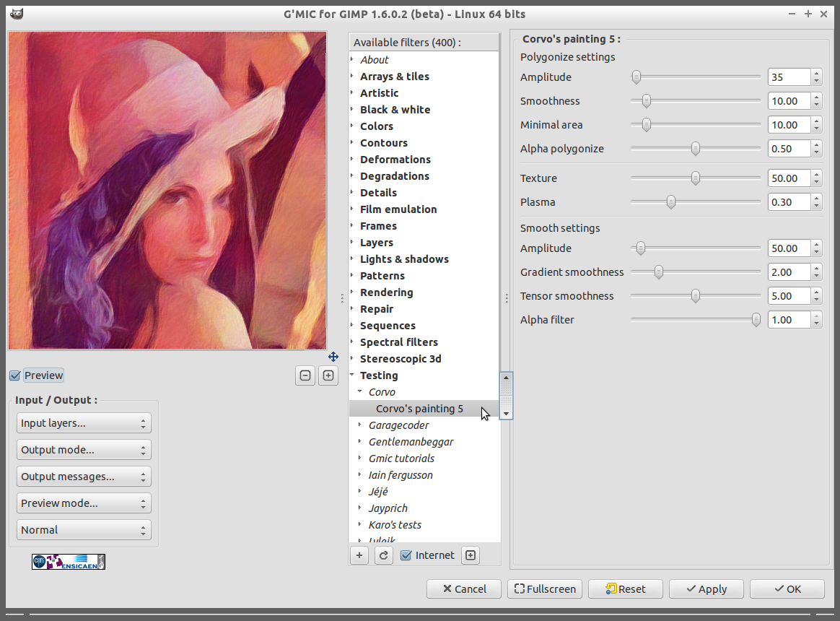Collapse the Testing category

[x=352, y=375]
